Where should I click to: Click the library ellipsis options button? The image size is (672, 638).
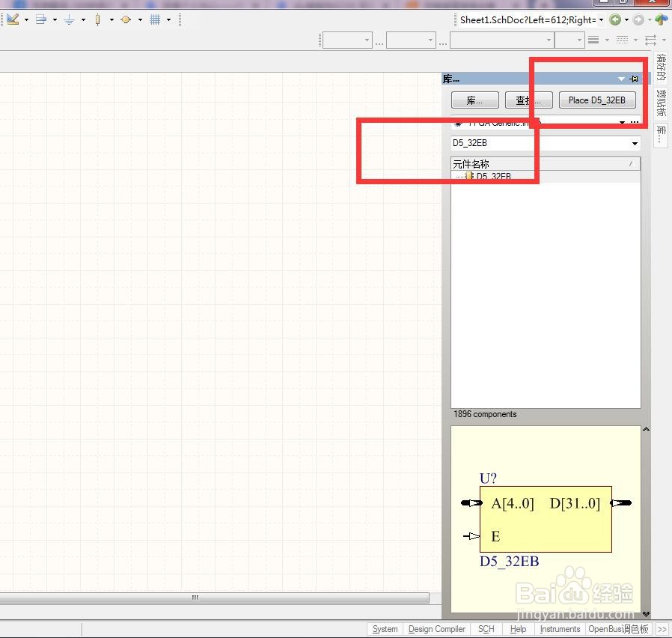635,123
